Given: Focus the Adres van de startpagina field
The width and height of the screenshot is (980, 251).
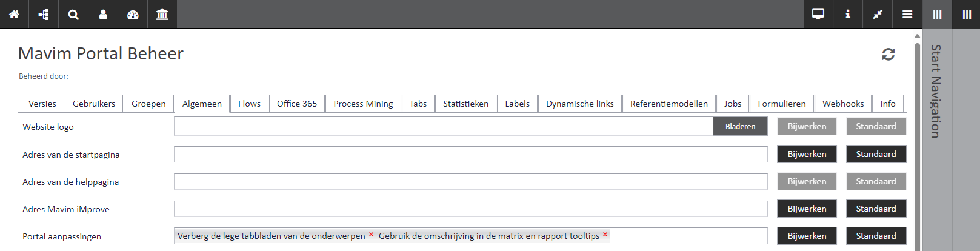Looking at the screenshot, I should (471, 154).
